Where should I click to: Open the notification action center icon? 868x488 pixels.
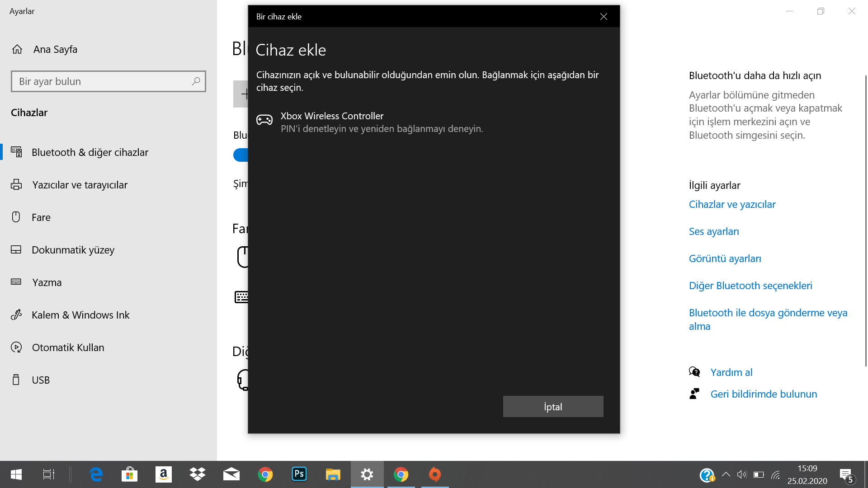click(x=846, y=474)
